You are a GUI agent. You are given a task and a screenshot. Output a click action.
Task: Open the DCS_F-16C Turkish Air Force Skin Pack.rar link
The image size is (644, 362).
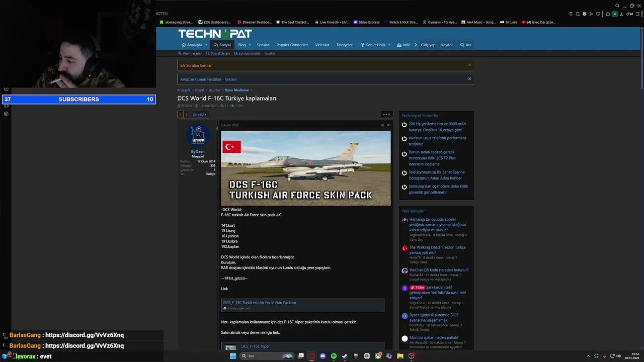click(x=260, y=303)
